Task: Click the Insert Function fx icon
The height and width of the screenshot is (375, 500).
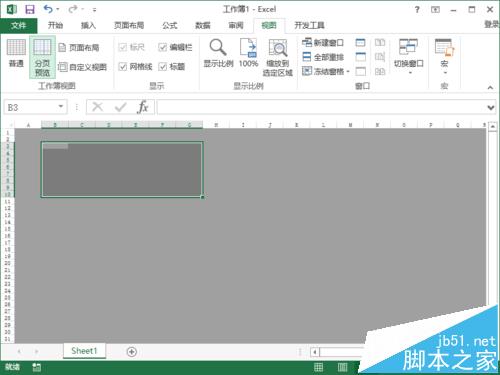Action: pyautogui.click(x=143, y=107)
